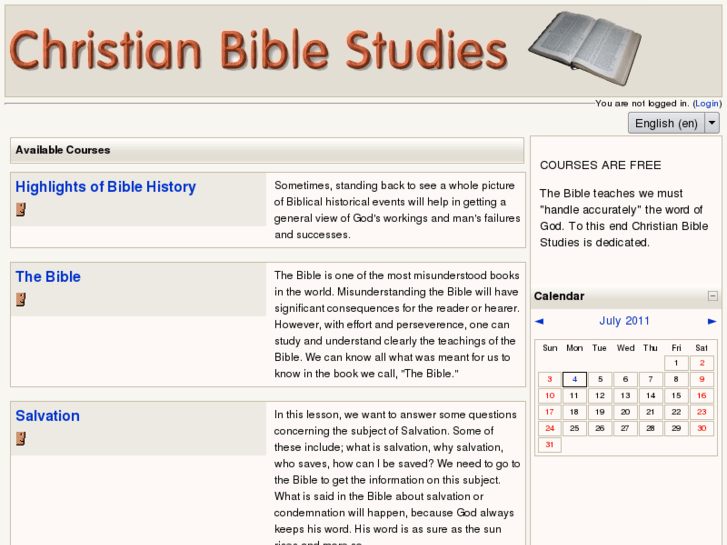Click the language dropdown arrow button

(712, 123)
